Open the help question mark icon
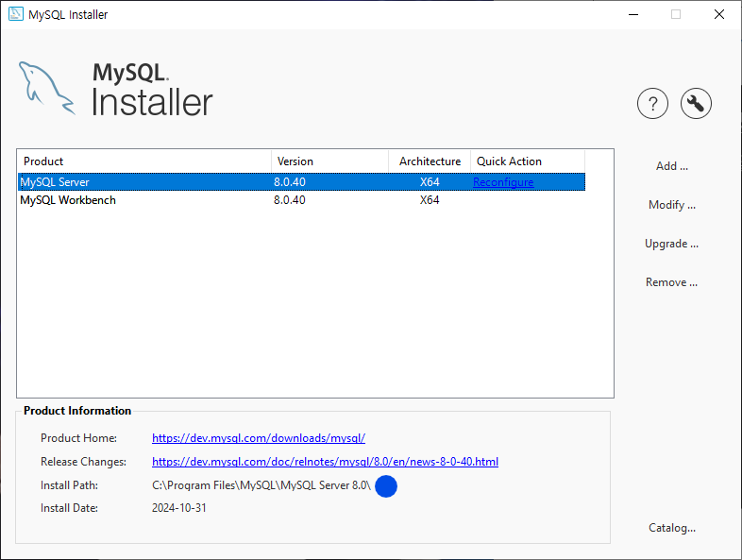Viewport: 742px width, 560px height. [x=652, y=103]
